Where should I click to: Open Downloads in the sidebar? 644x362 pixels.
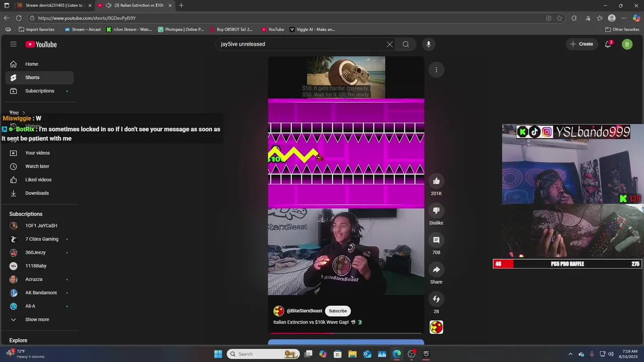click(39, 193)
